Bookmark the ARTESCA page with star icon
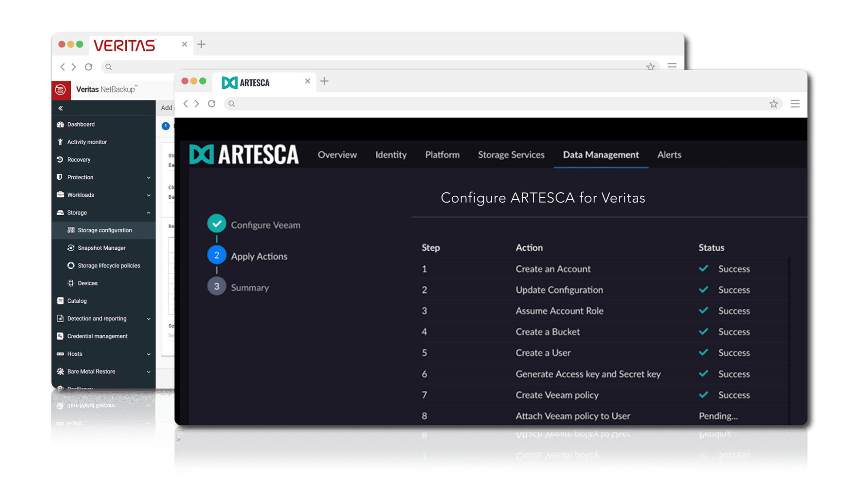The height and width of the screenshot is (484, 868). pyautogui.click(x=773, y=104)
